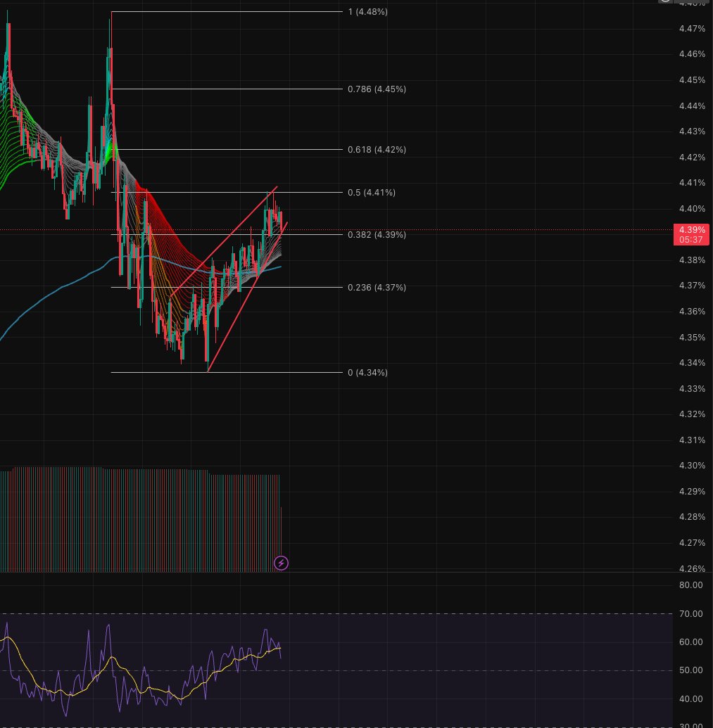
Task: Click the RSI 70.00 scale label
Action: point(691,614)
